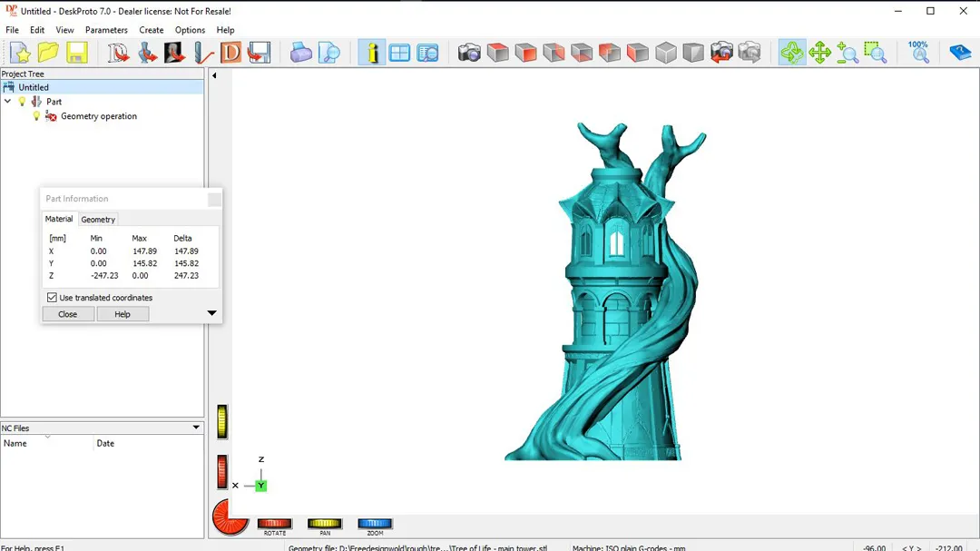
Task: Open the Edit menu
Action: click(x=37, y=30)
